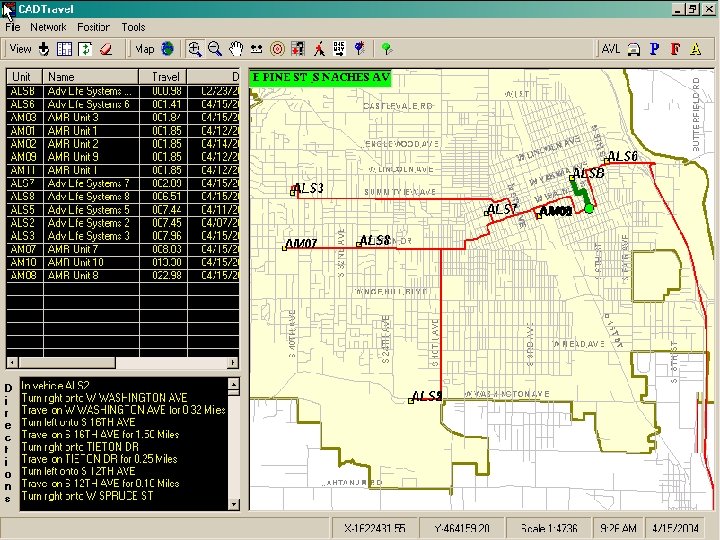Image resolution: width=720 pixels, height=540 pixels.
Task: Open the table grid view icon
Action: (x=64, y=49)
